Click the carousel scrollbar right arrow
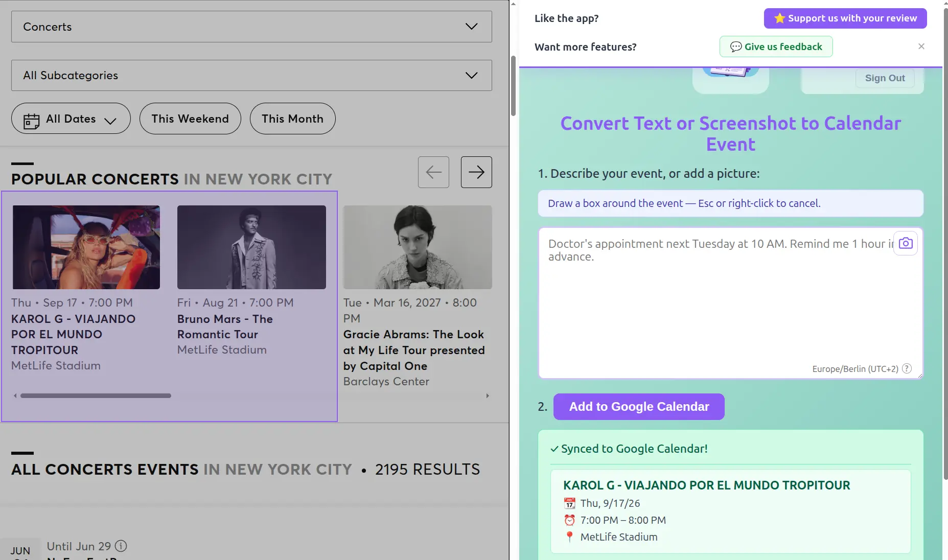 488,395
